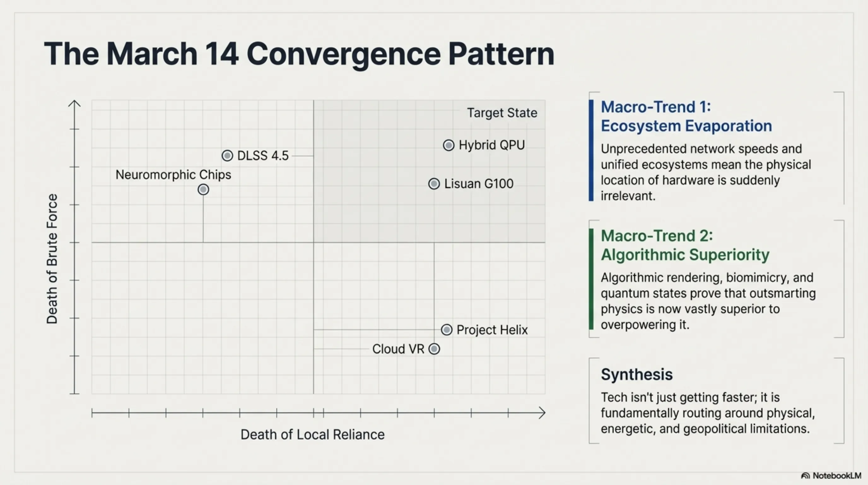Click the Target State label
Screen dimensions: 868x485
point(502,113)
